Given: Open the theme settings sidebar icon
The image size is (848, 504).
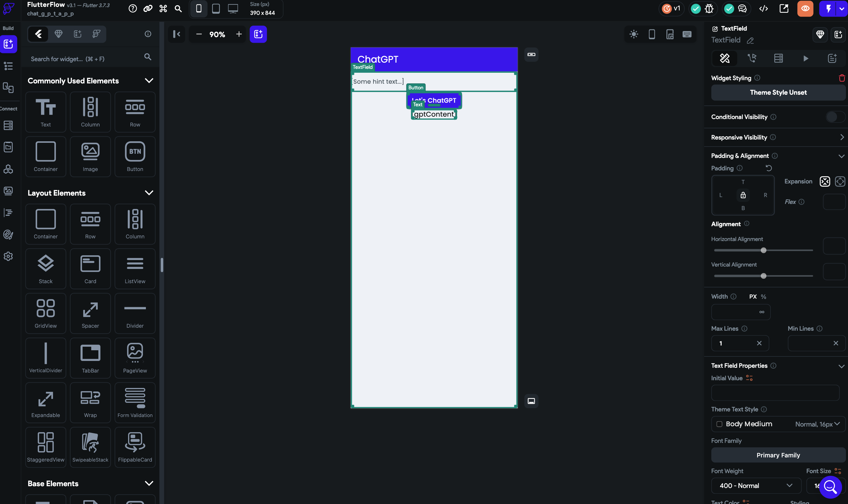Looking at the screenshot, I should pos(8,234).
